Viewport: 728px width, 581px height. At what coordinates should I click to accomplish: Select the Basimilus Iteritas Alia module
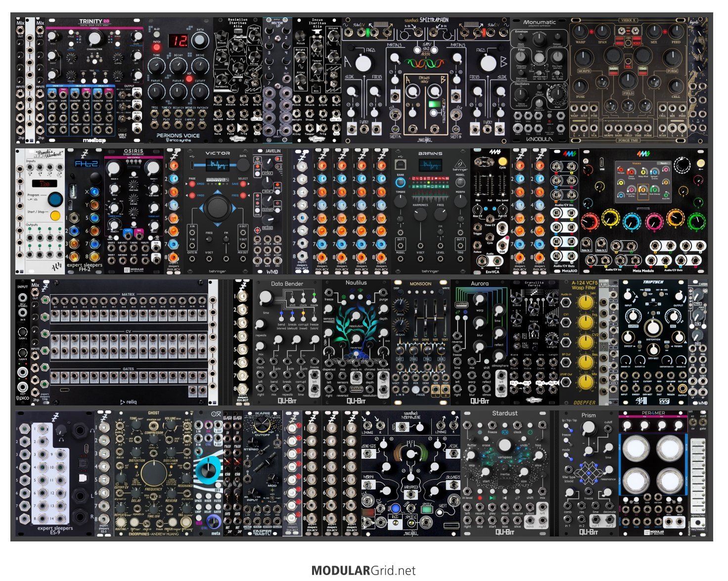[x=238, y=81]
